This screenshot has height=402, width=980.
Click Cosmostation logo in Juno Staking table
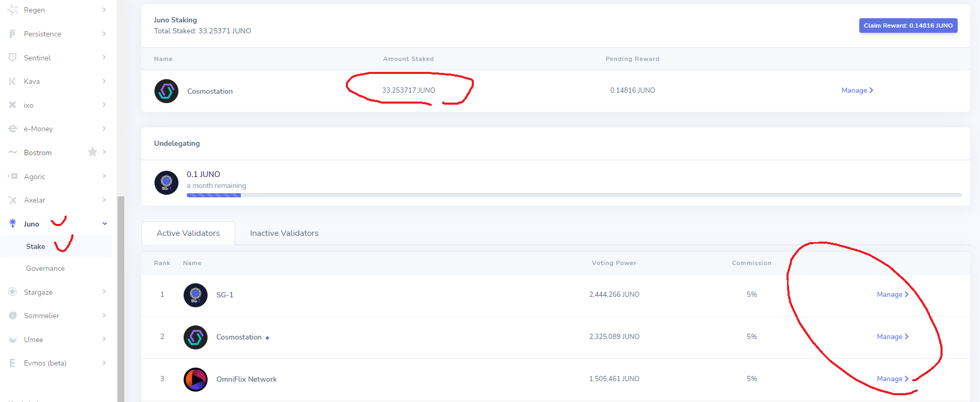tap(166, 91)
